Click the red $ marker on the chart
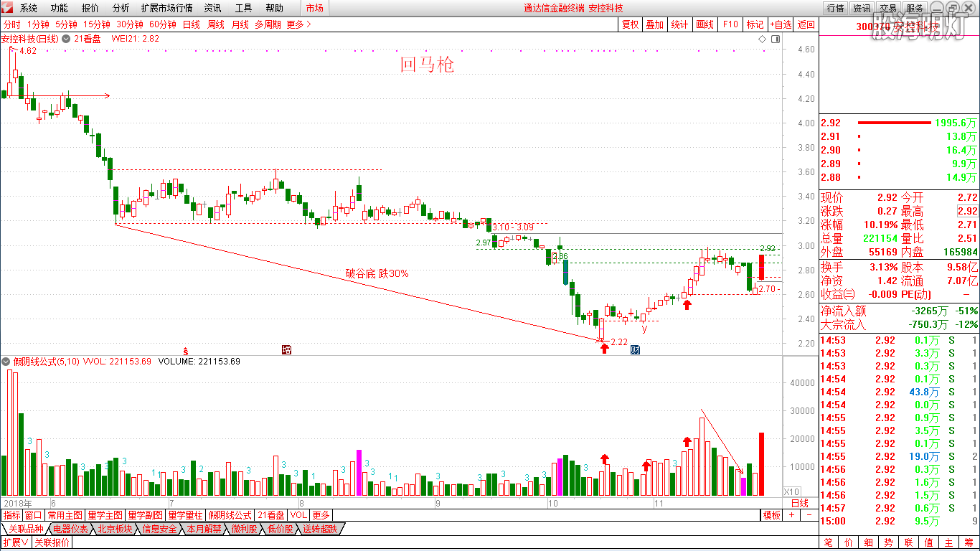This screenshot has width=980, height=551. pyautogui.click(x=186, y=351)
